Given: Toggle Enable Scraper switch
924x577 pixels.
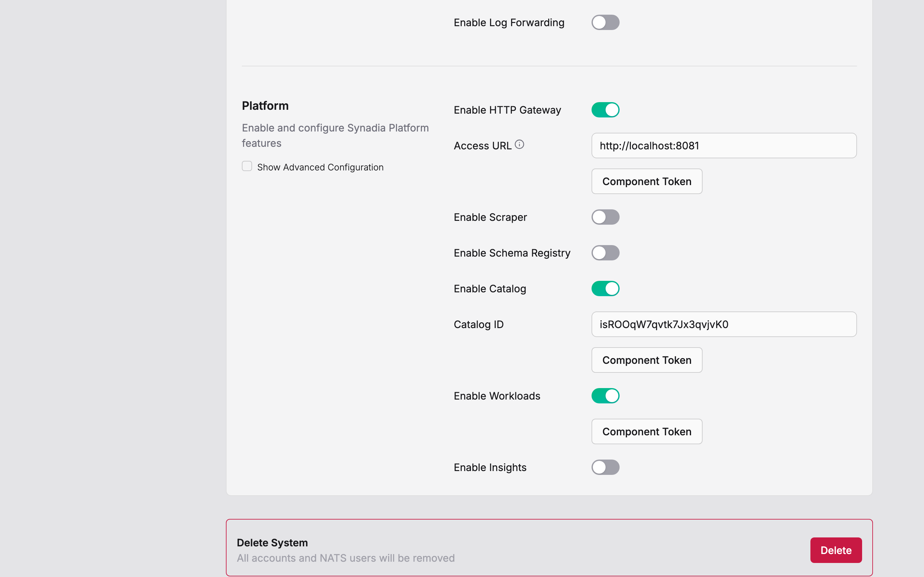Looking at the screenshot, I should (x=605, y=217).
